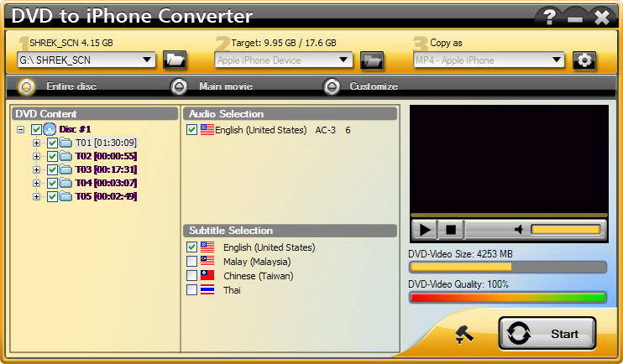
Task: Browse for target folder icon
Action: pos(371,60)
